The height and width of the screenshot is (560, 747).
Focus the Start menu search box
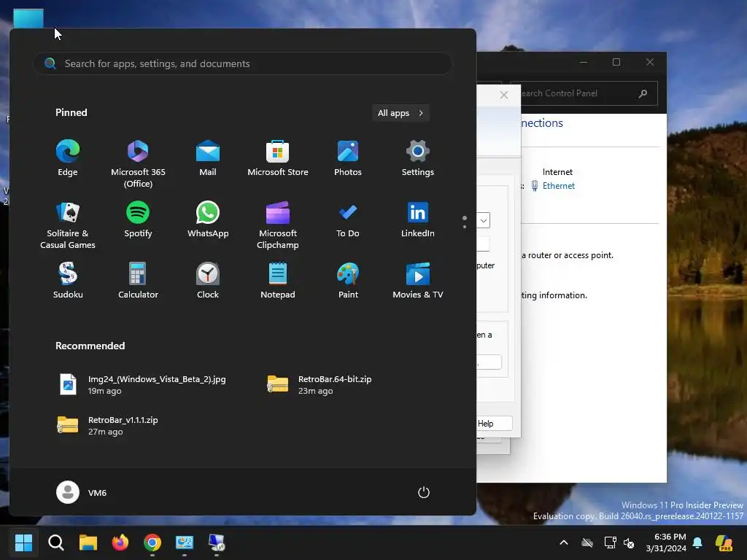(242, 63)
